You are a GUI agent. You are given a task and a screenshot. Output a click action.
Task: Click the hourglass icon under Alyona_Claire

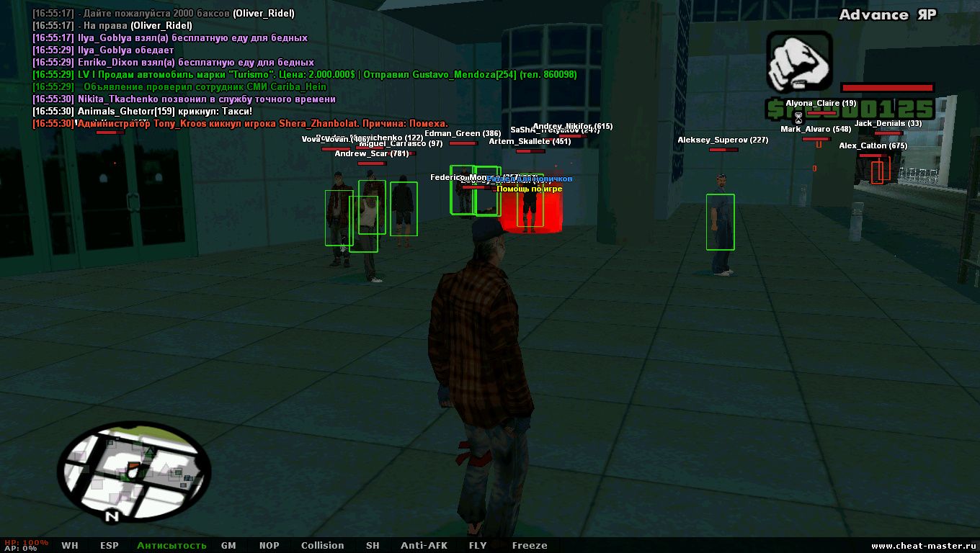pyautogui.click(x=798, y=119)
